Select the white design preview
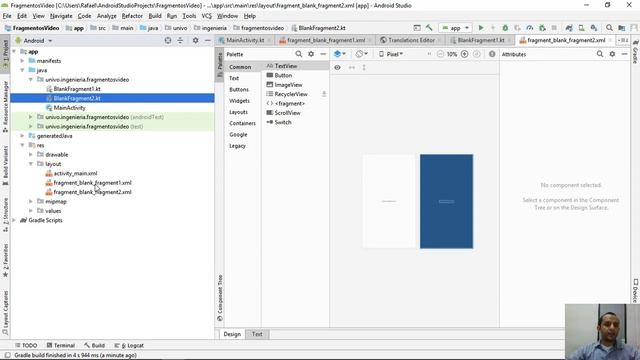 [x=389, y=201]
